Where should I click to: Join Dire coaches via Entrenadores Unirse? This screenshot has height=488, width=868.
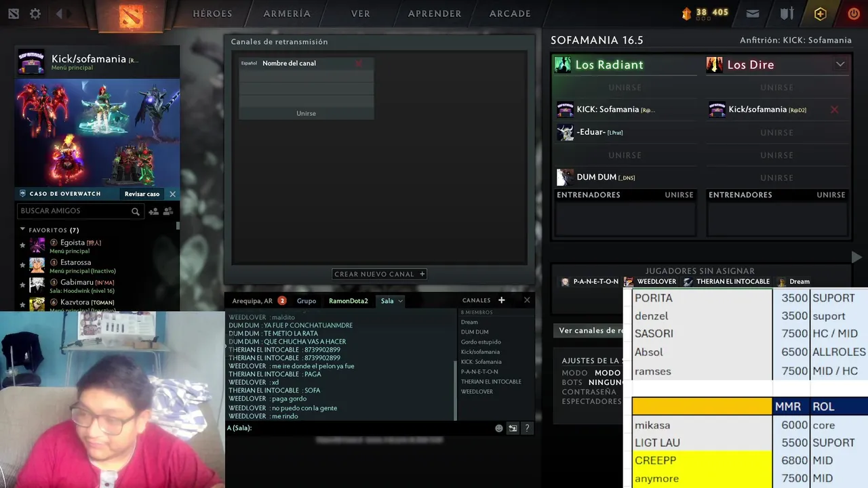click(831, 195)
